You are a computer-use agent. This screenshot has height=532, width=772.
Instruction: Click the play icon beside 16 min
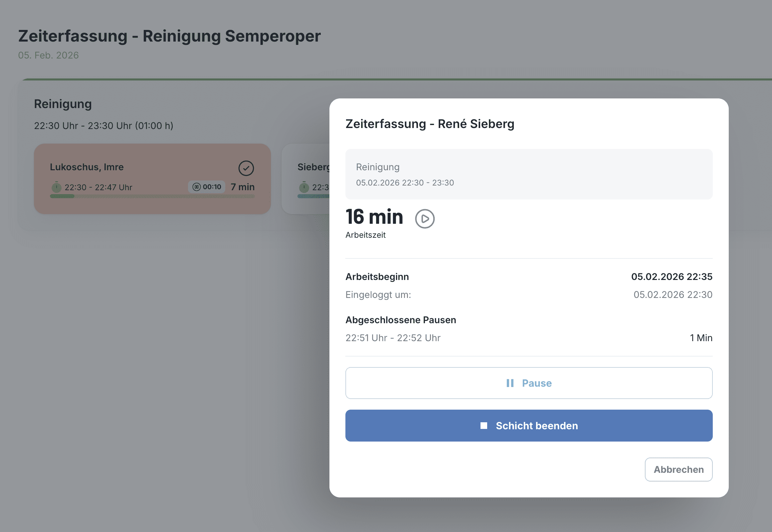coord(424,219)
